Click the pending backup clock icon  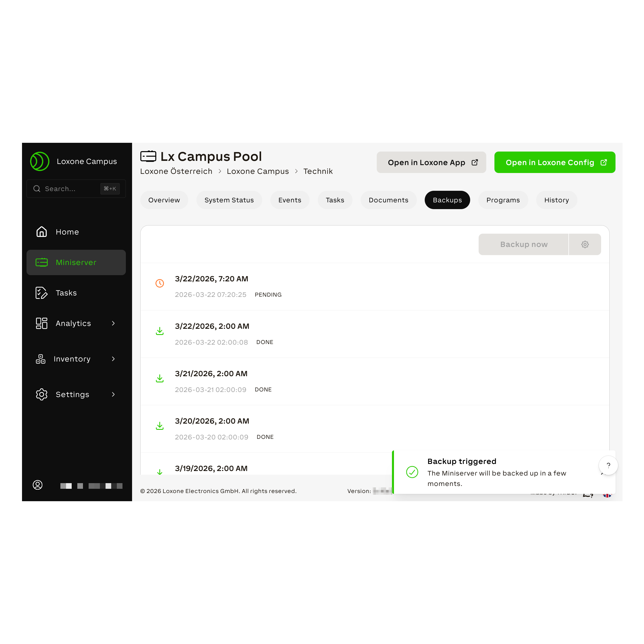coord(160,283)
